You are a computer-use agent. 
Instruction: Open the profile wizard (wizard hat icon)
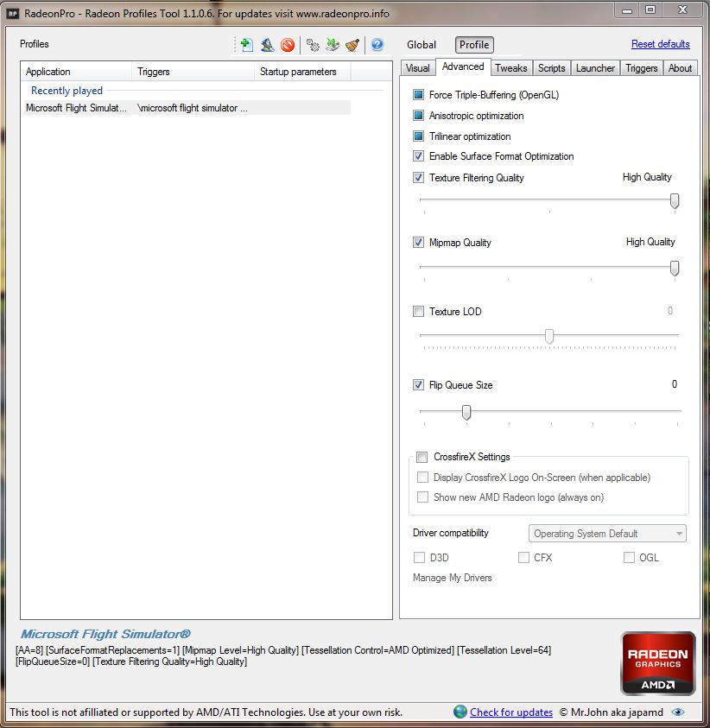267,45
